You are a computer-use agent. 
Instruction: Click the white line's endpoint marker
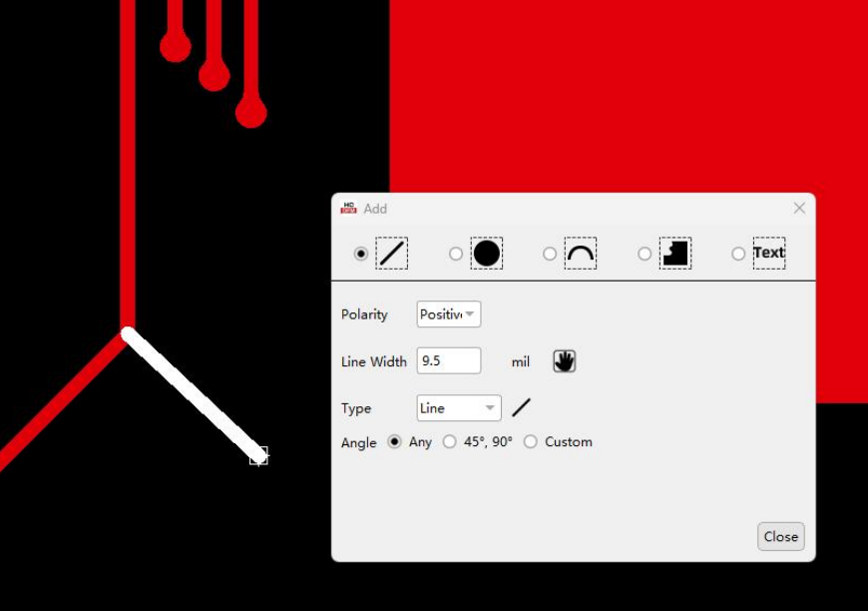click(x=258, y=456)
